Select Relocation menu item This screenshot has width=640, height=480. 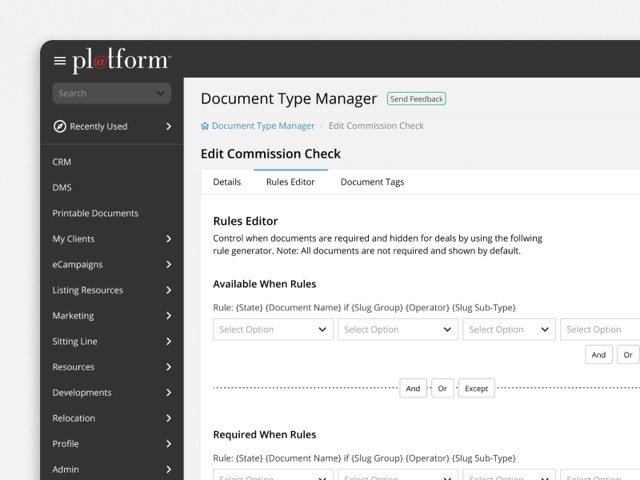74,418
